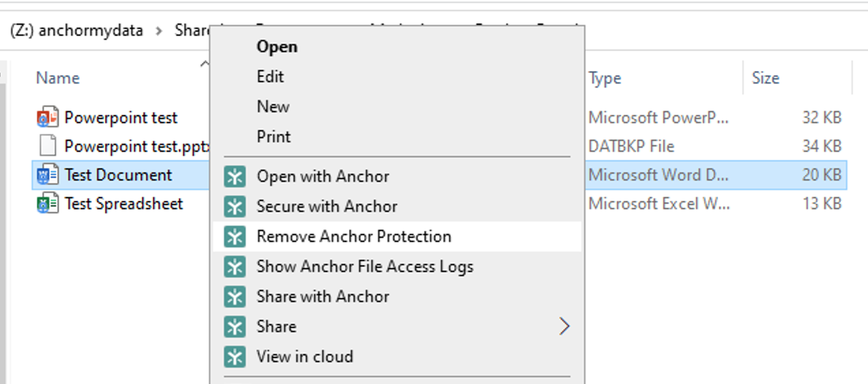Screen dimensions: 868x384
Task: Click the sort arrow above the Name column
Action: (204, 64)
